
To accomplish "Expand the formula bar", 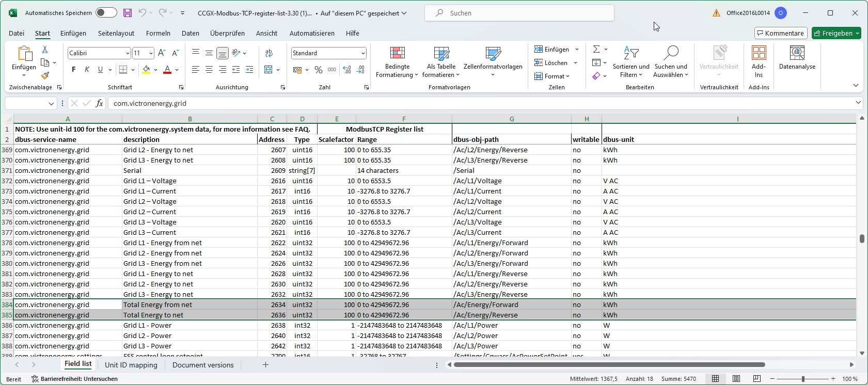I will [858, 103].
